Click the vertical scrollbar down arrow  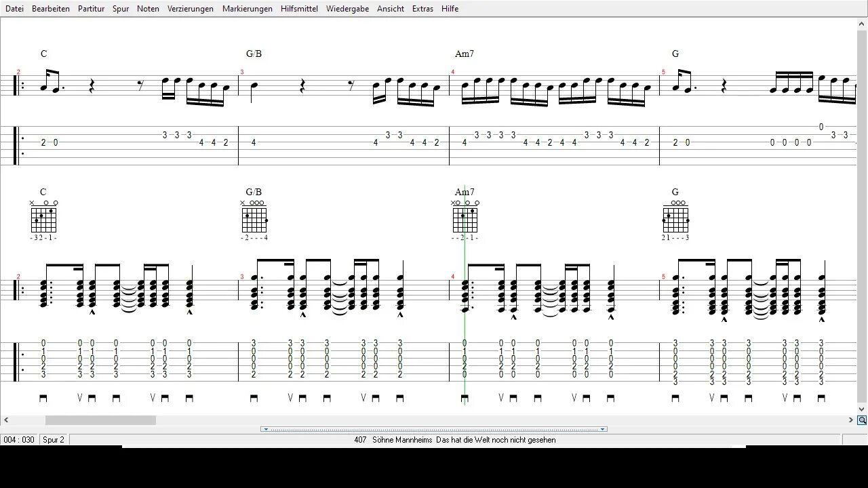click(x=862, y=409)
